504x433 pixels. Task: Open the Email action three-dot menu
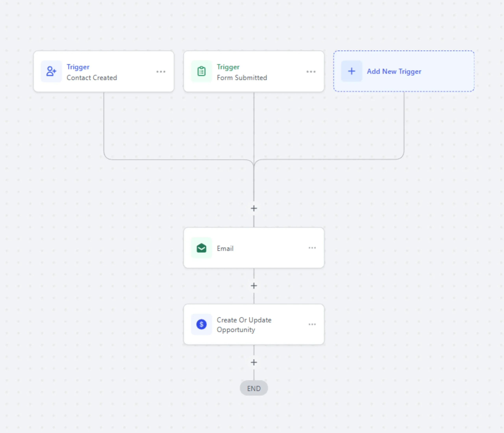[x=312, y=248]
